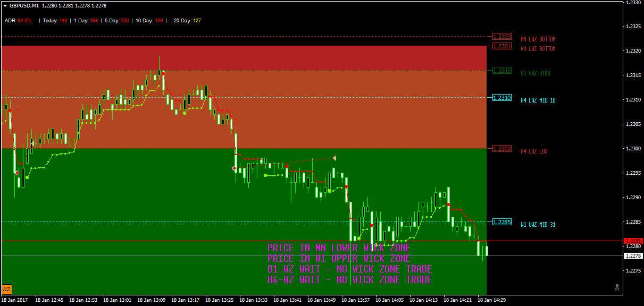Click '18 Jan 12:45' on the time axis
Viewport: 644px width, 306px height.
tap(49, 300)
